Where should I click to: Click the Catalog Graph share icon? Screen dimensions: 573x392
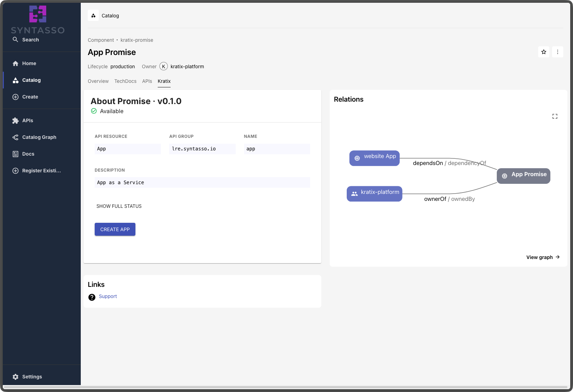click(15, 137)
